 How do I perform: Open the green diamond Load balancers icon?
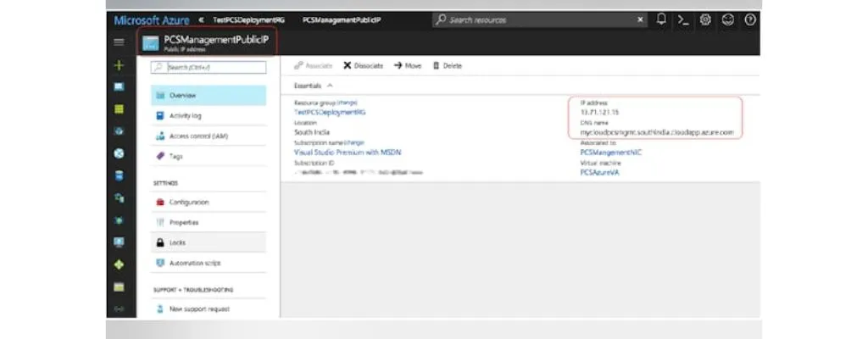[119, 264]
